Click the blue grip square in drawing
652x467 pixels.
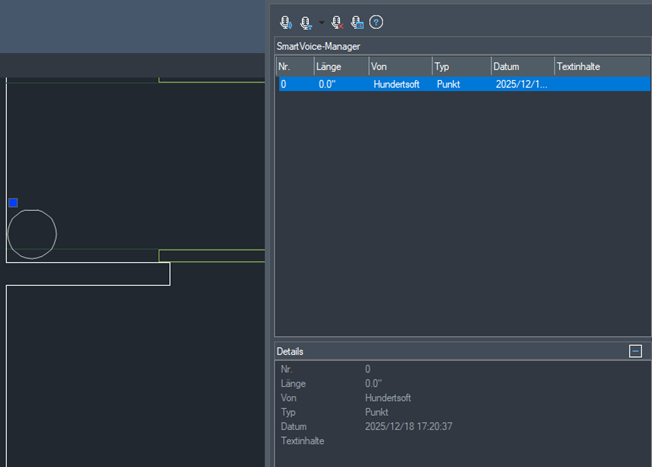point(13,203)
